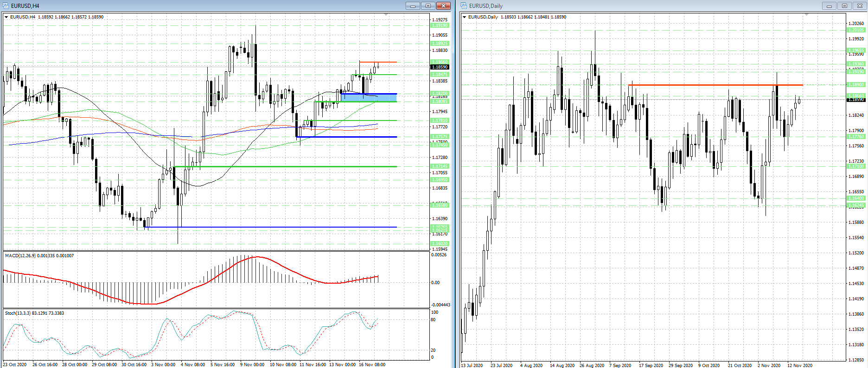
Task: Click the green 1.16020 level tag in H4 chart
Action: [440, 244]
